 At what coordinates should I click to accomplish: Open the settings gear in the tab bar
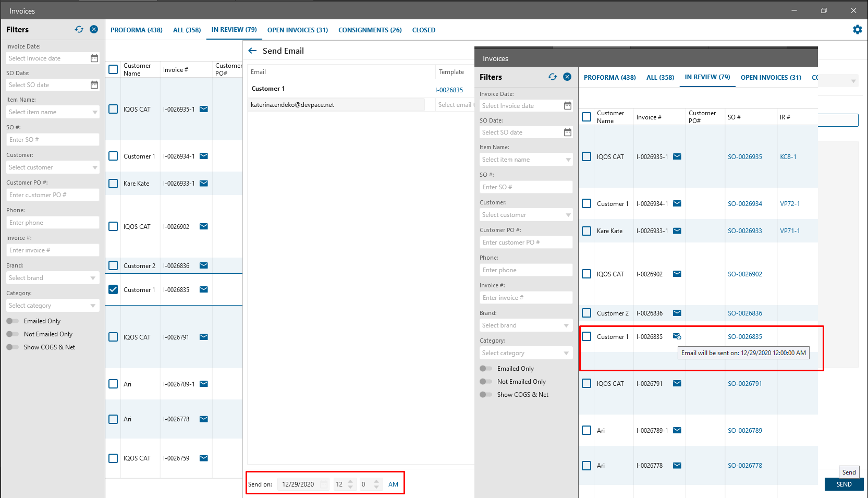(857, 30)
